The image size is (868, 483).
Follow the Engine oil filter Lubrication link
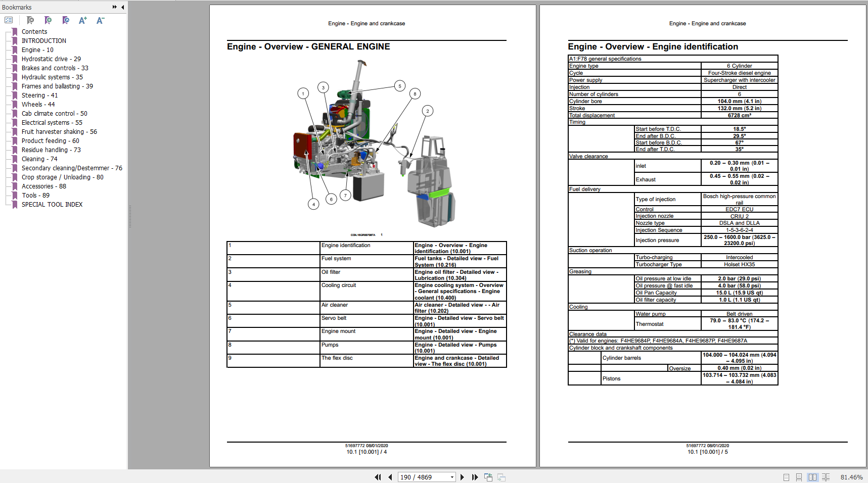coord(456,275)
